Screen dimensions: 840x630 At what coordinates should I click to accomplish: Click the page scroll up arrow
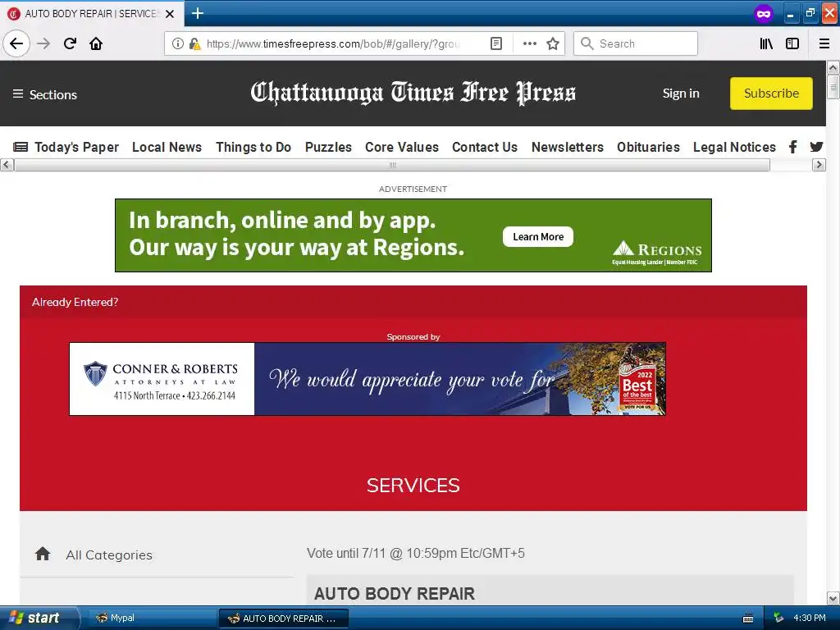click(x=833, y=67)
